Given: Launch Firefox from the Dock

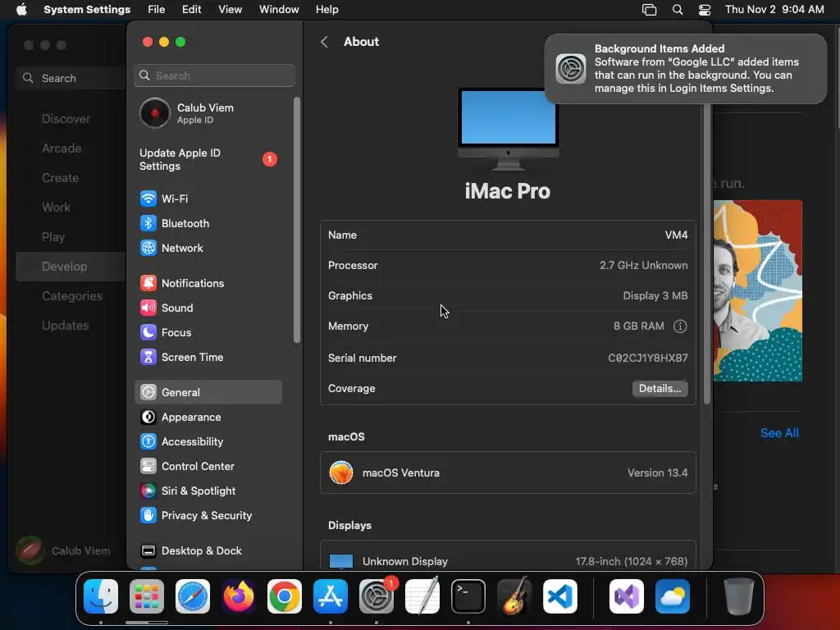Looking at the screenshot, I should (x=239, y=596).
